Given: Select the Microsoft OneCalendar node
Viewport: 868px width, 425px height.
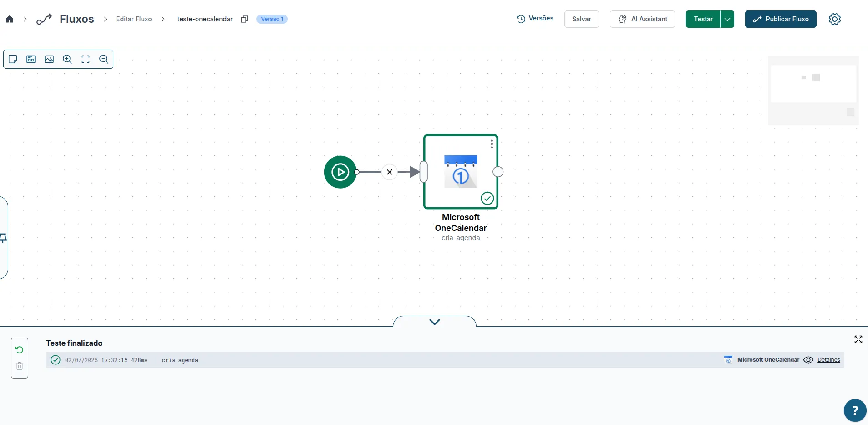Looking at the screenshot, I should coord(461,172).
